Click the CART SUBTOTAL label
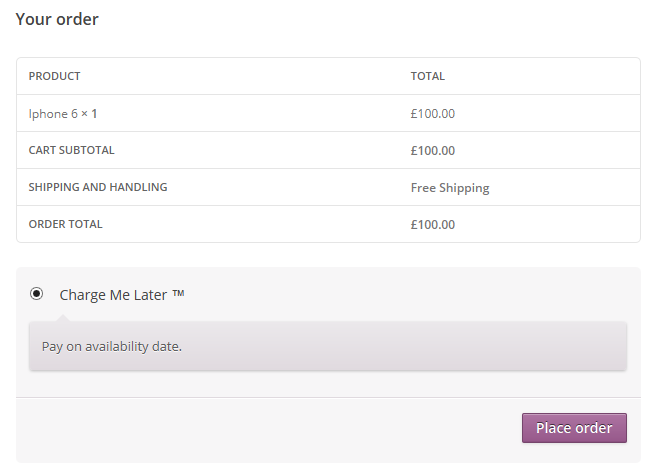 point(71,151)
